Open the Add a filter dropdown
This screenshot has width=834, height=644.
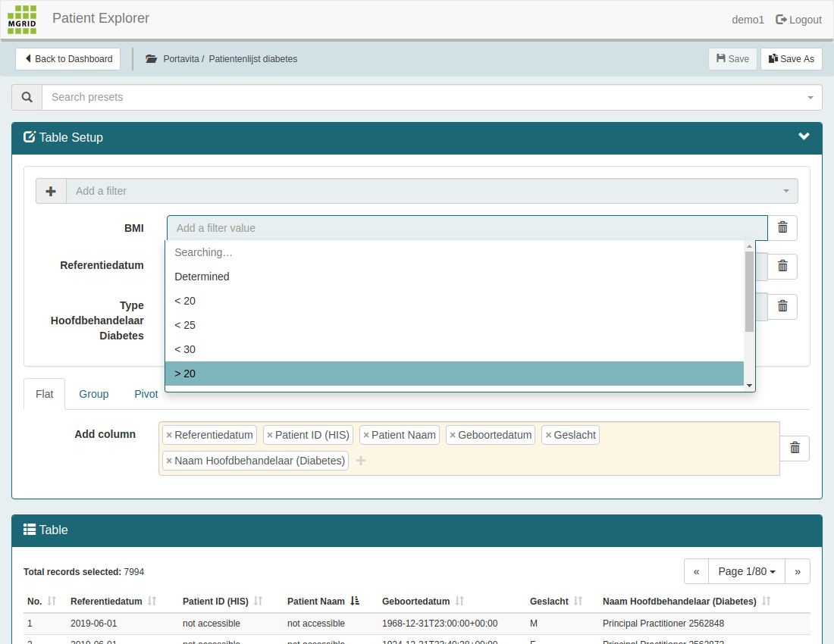pos(432,191)
